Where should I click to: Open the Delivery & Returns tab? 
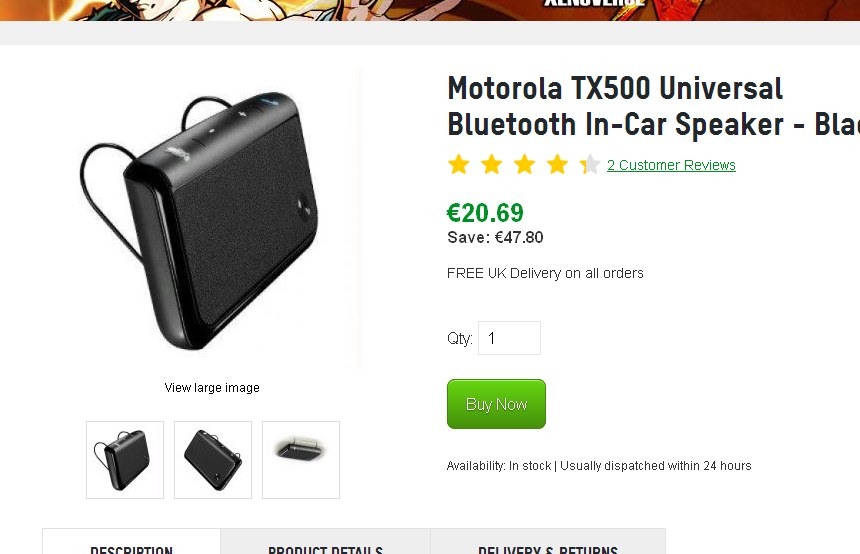tap(547, 547)
